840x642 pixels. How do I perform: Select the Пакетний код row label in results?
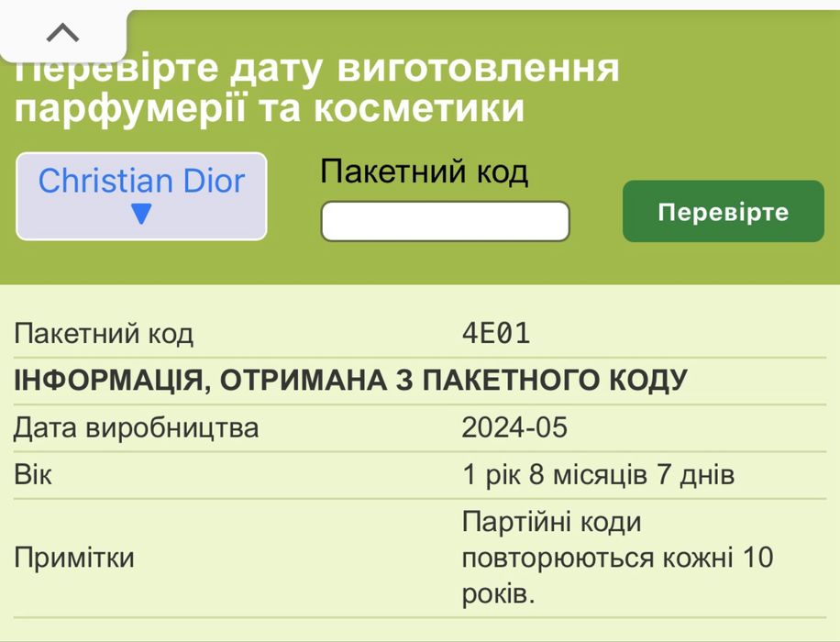(104, 334)
